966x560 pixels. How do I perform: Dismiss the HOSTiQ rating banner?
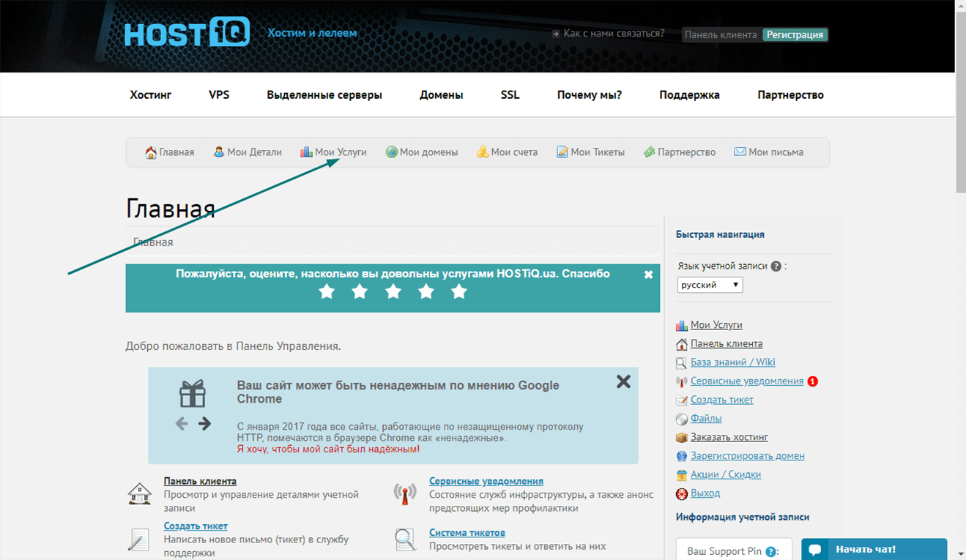tap(648, 275)
